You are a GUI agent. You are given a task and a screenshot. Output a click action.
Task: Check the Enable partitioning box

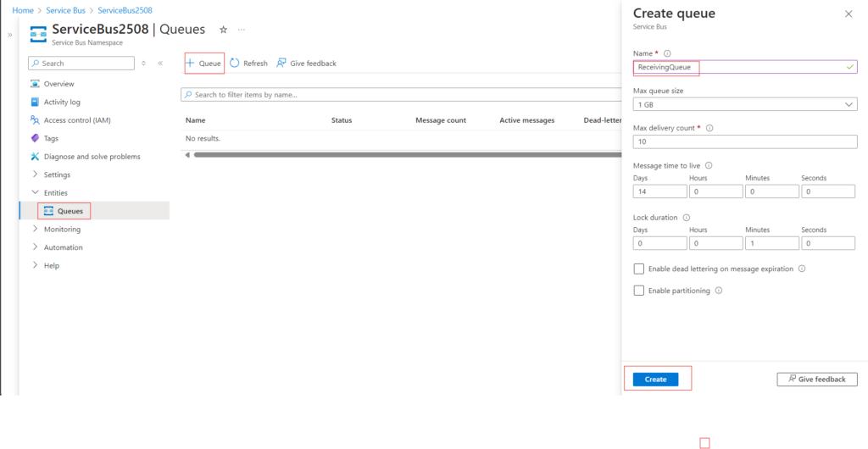click(639, 291)
